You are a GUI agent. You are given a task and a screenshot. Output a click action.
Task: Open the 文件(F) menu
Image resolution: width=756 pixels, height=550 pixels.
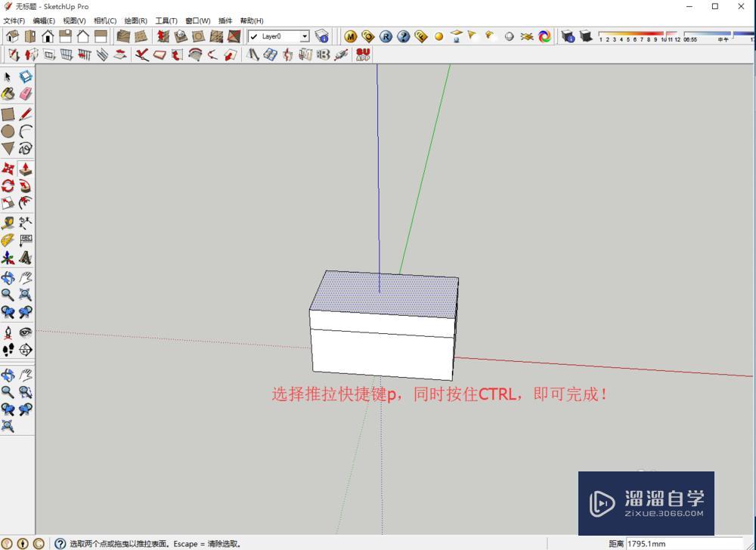coord(14,20)
